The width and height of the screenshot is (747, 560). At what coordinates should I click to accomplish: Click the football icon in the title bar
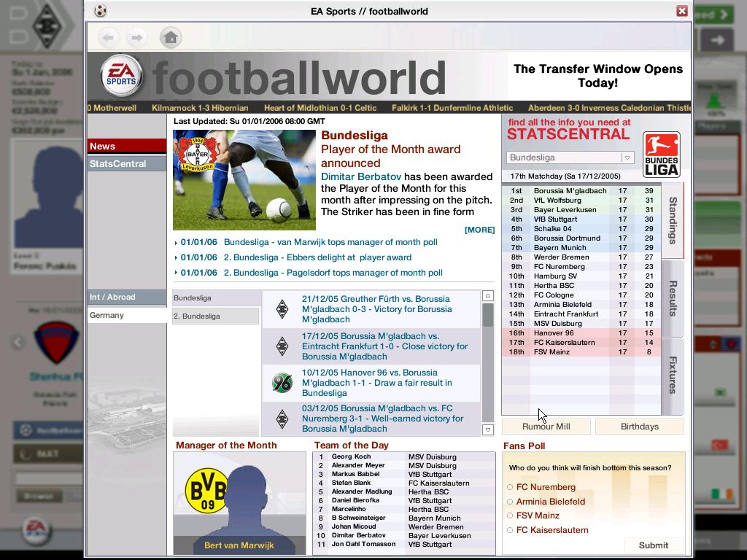101,11
